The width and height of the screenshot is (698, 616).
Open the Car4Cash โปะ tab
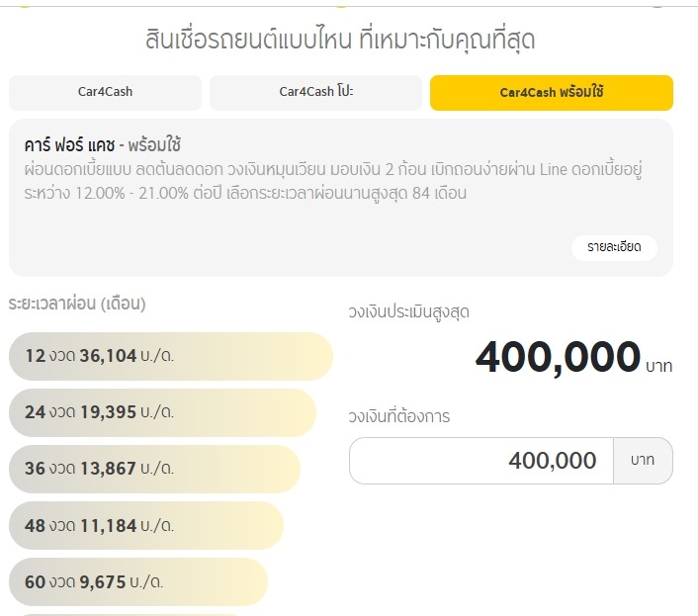pyautogui.click(x=315, y=93)
